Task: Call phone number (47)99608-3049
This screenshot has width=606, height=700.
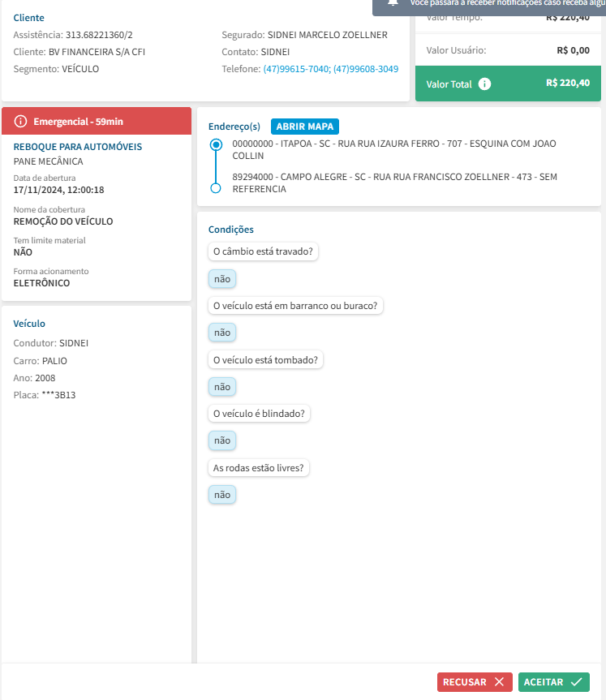Action: pyautogui.click(x=366, y=69)
